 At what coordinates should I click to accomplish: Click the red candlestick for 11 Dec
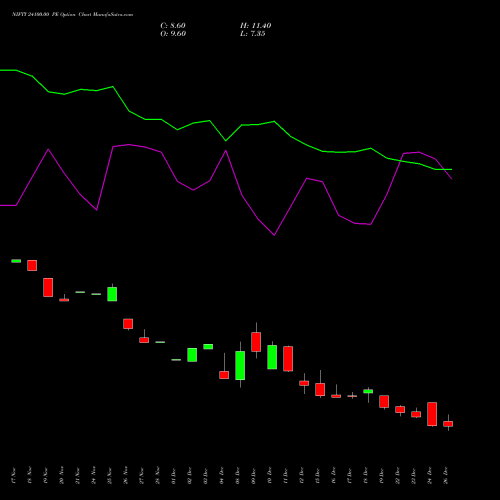point(288,359)
